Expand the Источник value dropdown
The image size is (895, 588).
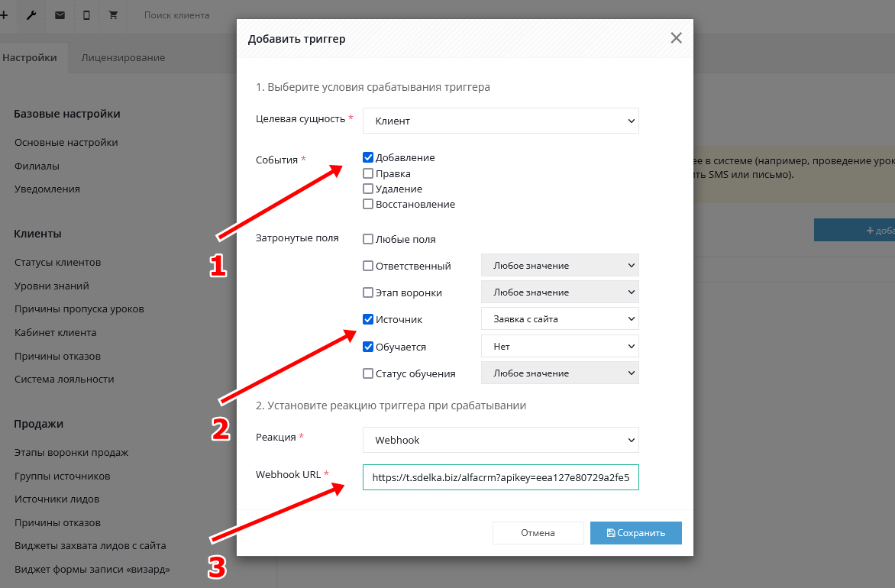[x=560, y=319]
